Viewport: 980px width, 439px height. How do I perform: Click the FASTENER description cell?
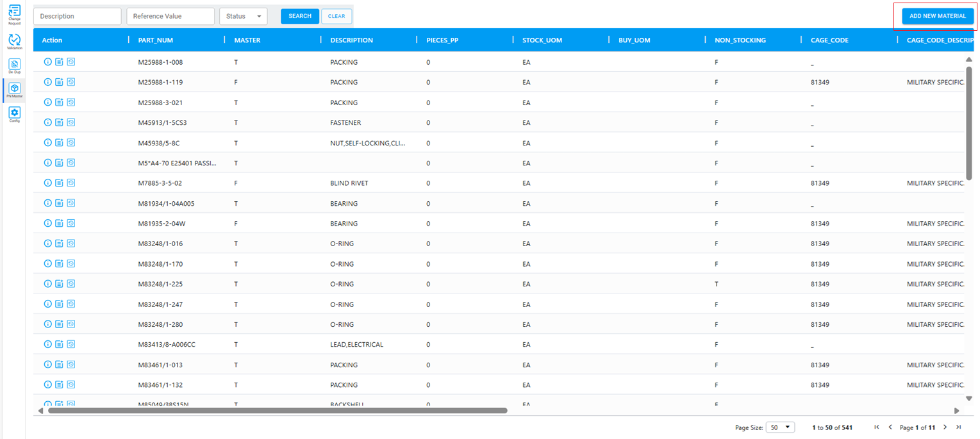345,122
